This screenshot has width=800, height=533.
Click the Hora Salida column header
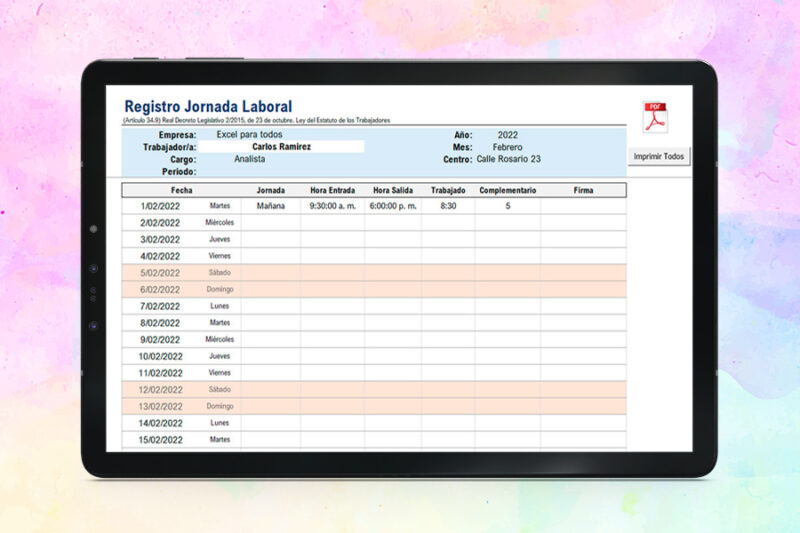[x=393, y=190]
